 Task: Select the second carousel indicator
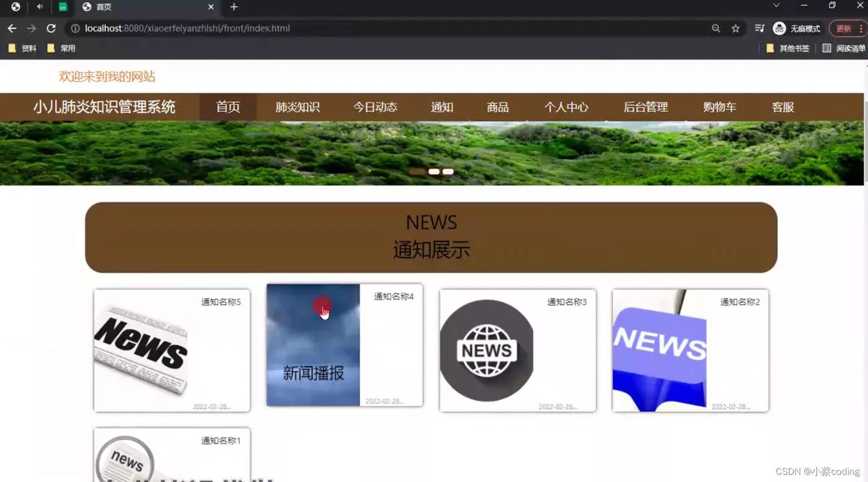[x=434, y=172]
